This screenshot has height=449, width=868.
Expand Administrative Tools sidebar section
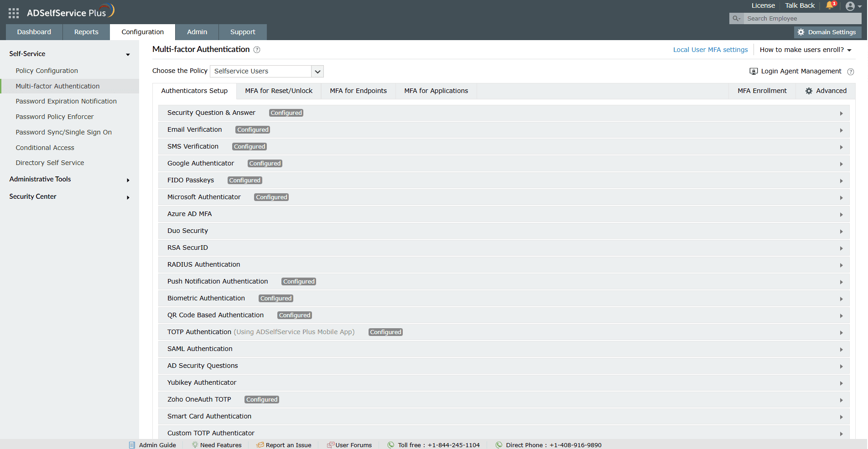tap(128, 181)
